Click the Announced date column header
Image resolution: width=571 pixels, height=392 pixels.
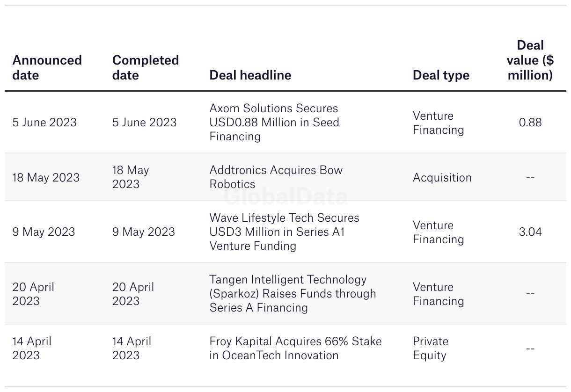point(47,67)
